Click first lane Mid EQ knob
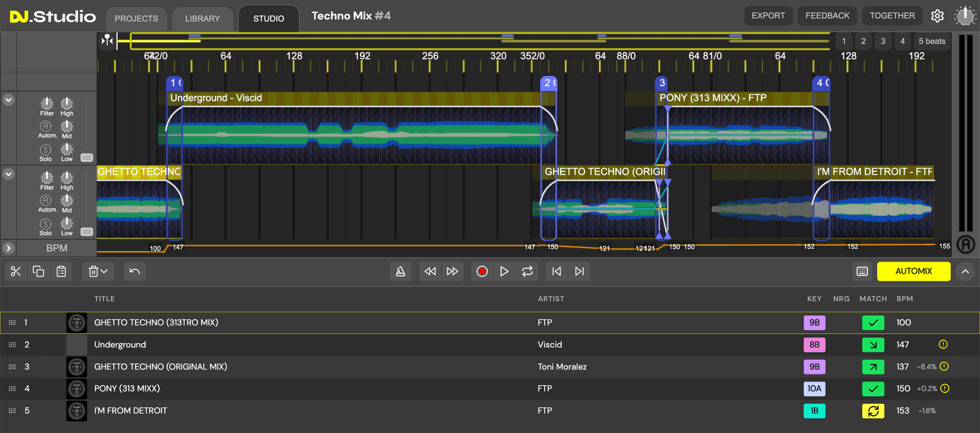This screenshot has width=980, height=433. click(67, 127)
